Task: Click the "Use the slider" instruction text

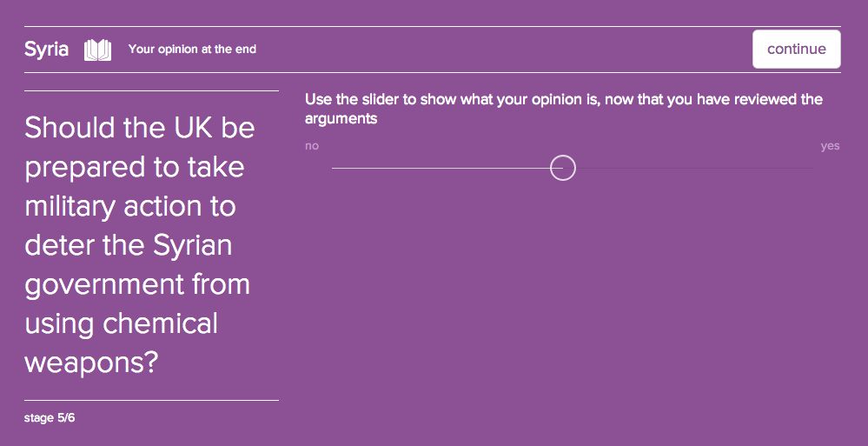Action: pos(563,99)
